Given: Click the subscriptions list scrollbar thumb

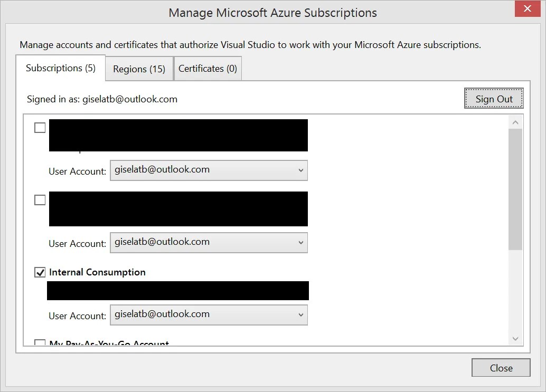Looking at the screenshot, I should (515, 189).
